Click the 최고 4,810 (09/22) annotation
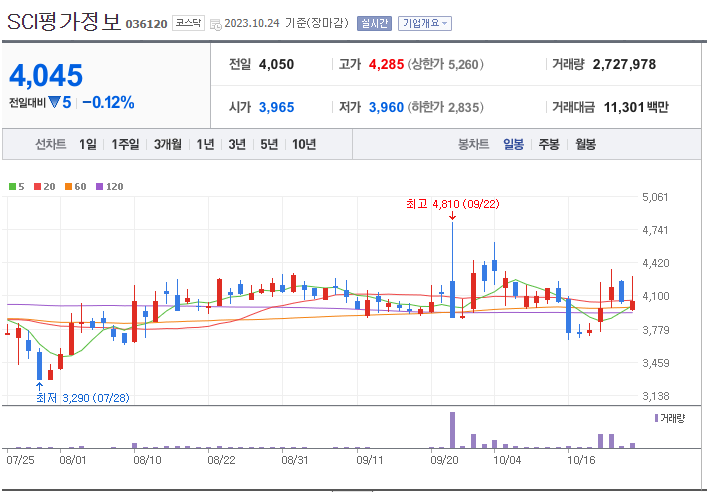This screenshot has width=707, height=492. pyautogui.click(x=453, y=204)
